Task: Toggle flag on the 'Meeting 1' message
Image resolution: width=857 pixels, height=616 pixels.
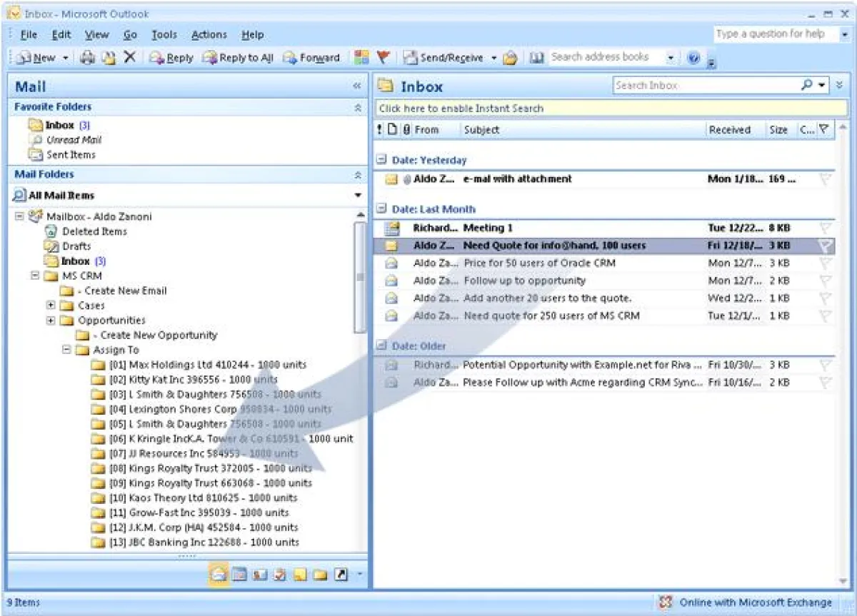Action: pos(825,228)
